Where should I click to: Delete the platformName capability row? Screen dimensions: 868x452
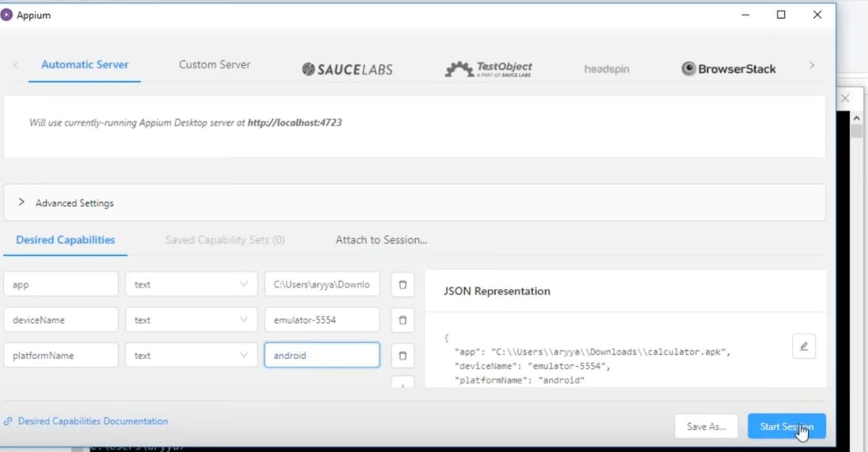(403, 356)
